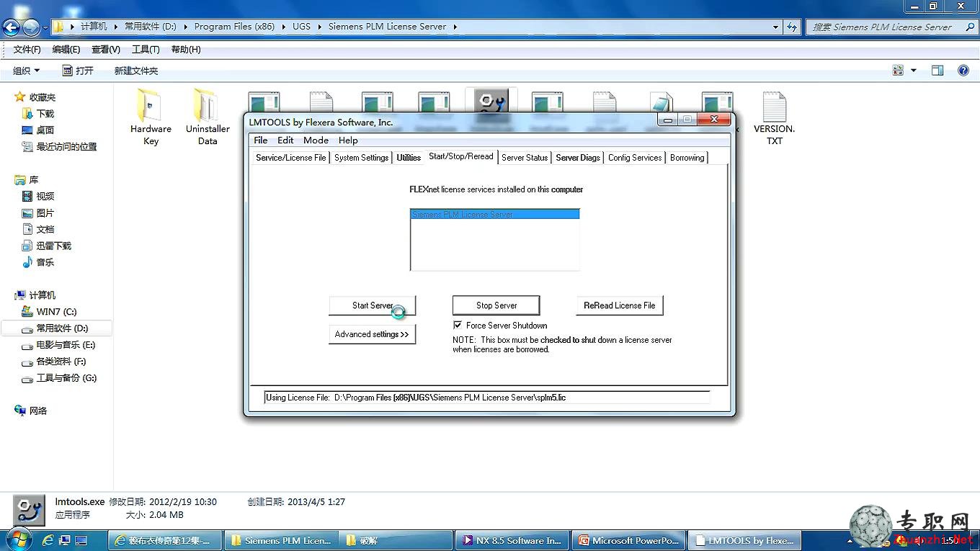Viewport: 980px width, 551px height.
Task: Switch to System Settings tab
Action: coord(362,158)
